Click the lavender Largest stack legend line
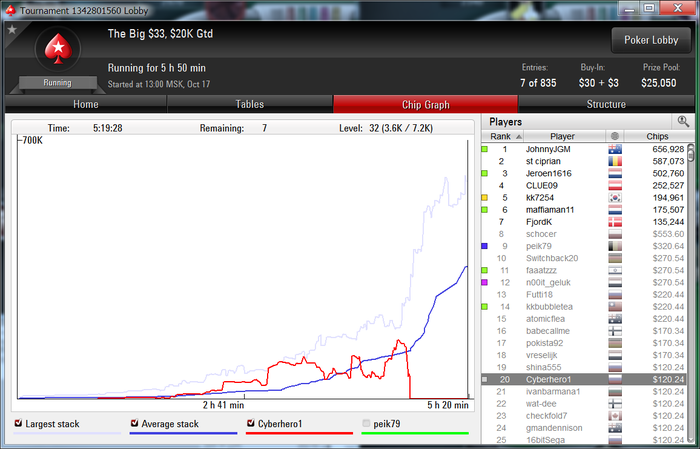 (x=67, y=433)
